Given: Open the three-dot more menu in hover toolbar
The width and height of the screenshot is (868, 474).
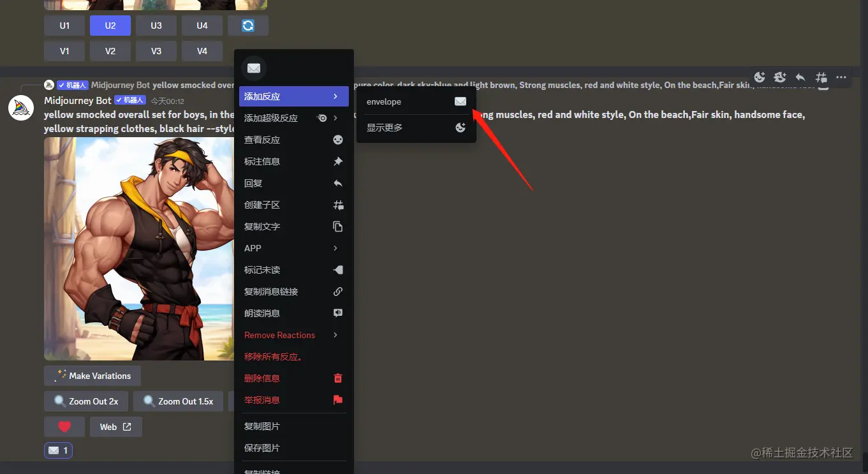Looking at the screenshot, I should coord(841,77).
